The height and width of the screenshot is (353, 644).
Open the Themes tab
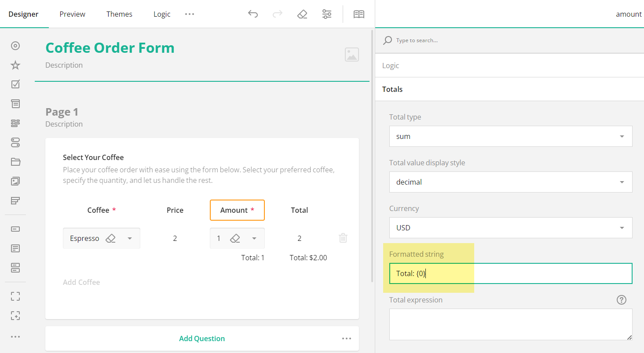119,14
